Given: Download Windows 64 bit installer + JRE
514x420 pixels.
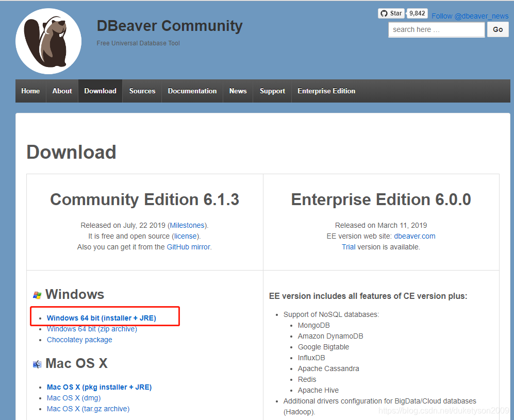Looking at the screenshot, I should point(101,318).
